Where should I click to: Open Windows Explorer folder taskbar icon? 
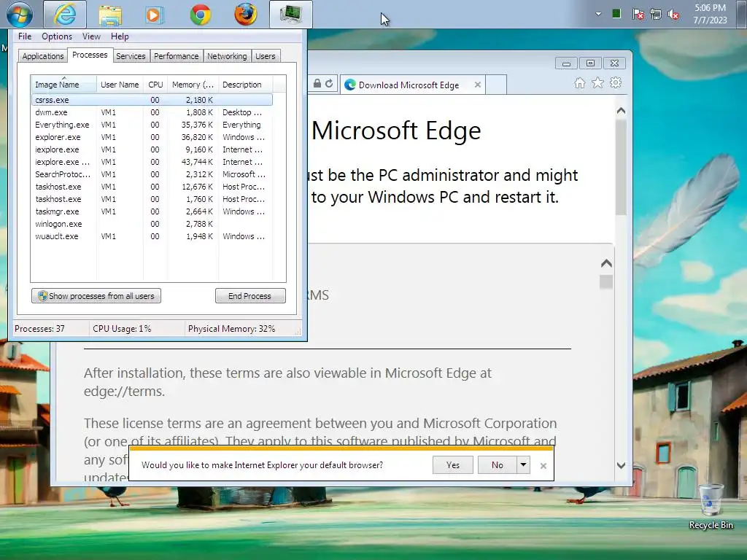coord(110,15)
